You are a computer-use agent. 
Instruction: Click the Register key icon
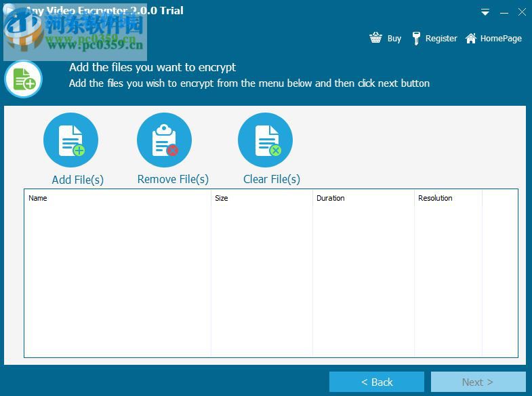pyautogui.click(x=416, y=38)
